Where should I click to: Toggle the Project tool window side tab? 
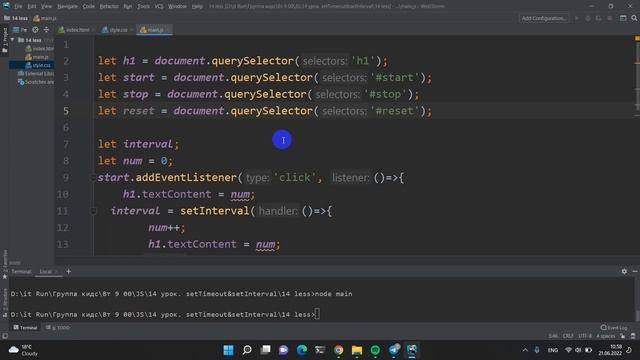[4, 40]
